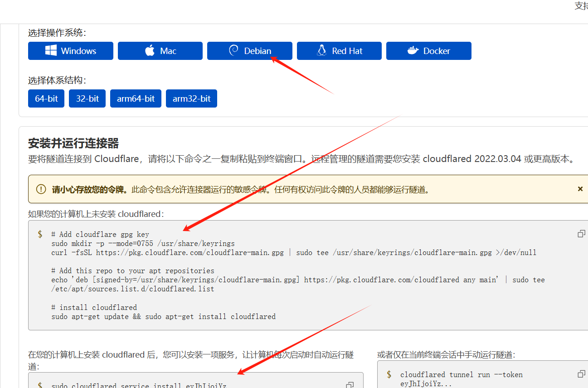Click the '或者仅在当前终端会话中手动运行隧道' label
The height and width of the screenshot is (388, 588).
(446, 354)
